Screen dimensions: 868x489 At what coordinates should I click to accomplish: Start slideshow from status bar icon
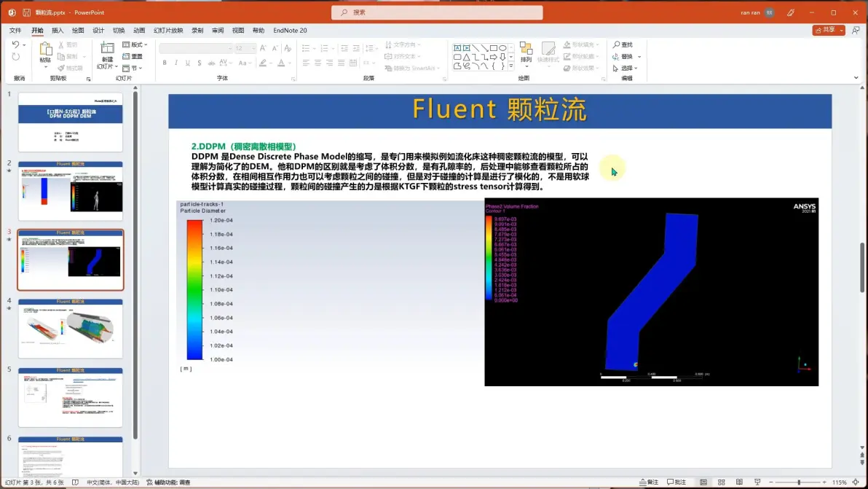(x=757, y=482)
